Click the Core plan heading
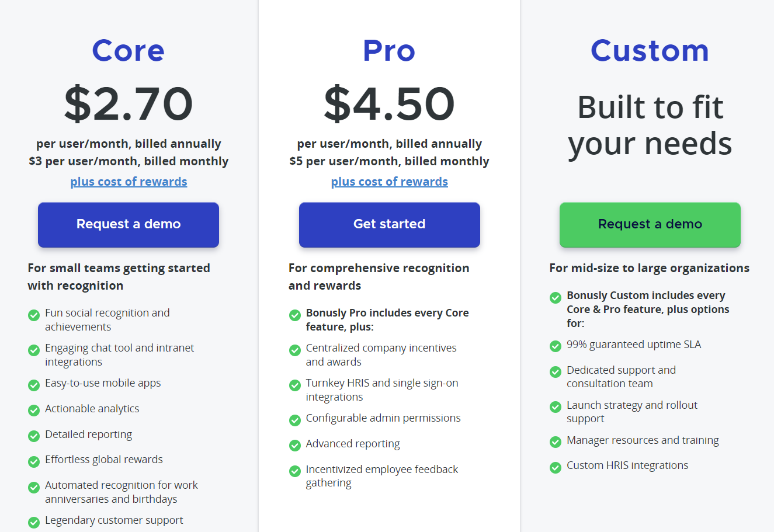The width and height of the screenshot is (774, 532). [129, 51]
